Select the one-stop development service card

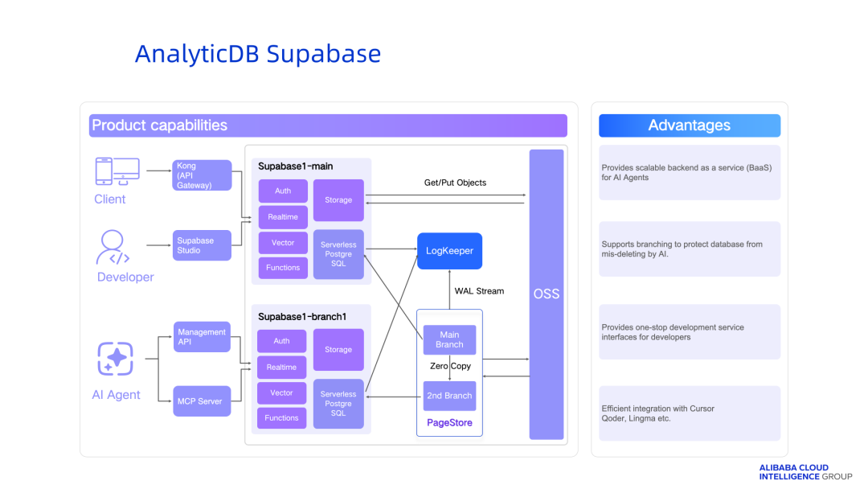click(690, 332)
